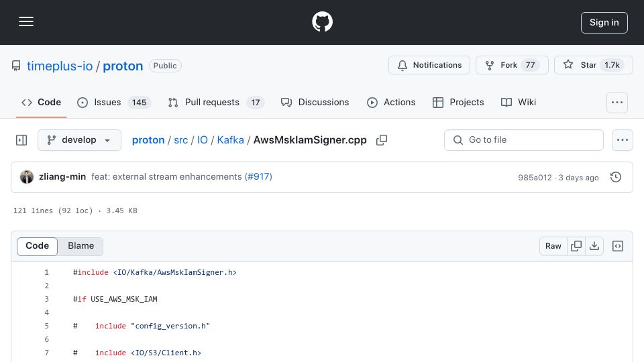Open zliang-min avatar profile

coord(27,177)
